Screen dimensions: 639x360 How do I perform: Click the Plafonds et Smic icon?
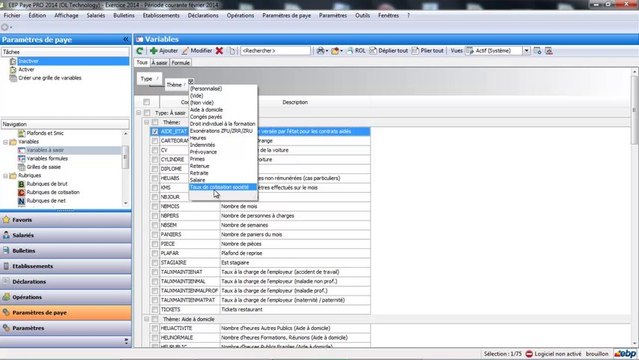(22, 133)
